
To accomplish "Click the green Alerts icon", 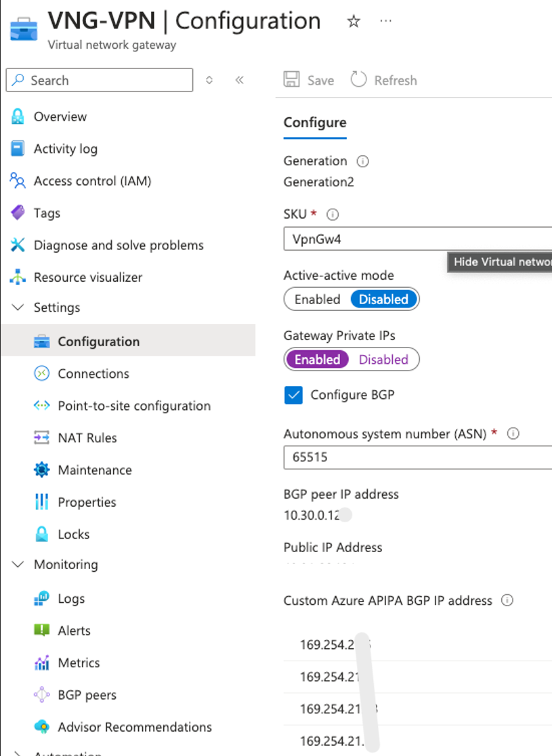I will 42,630.
